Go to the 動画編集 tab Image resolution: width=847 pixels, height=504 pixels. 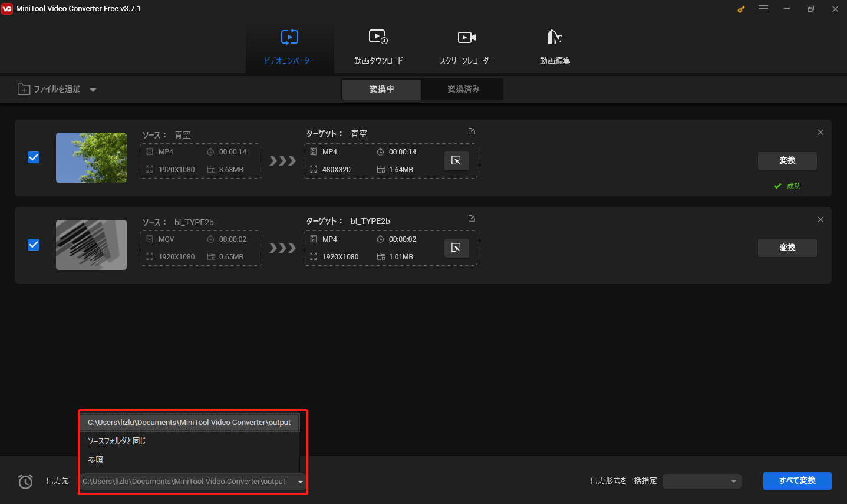pos(555,47)
